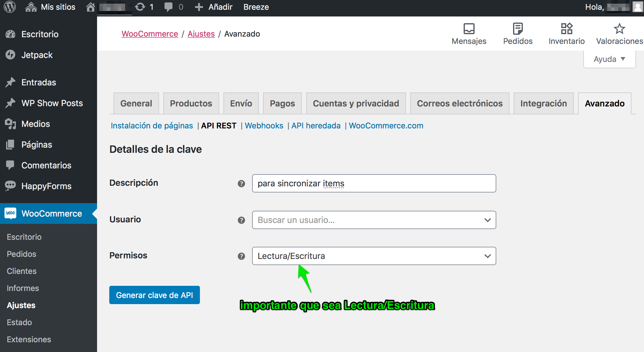Image resolution: width=644 pixels, height=352 pixels.
Task: Open Escritorio in the sidebar
Action: click(x=40, y=34)
